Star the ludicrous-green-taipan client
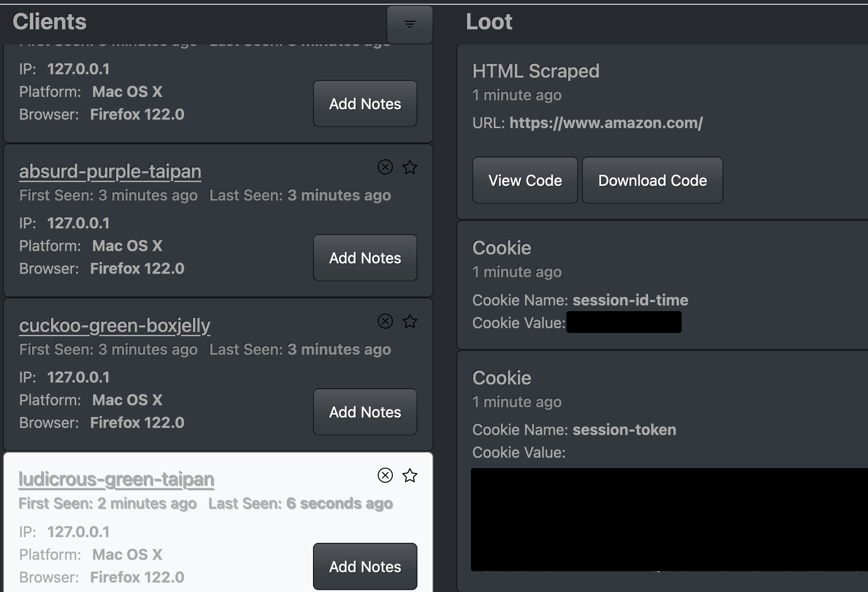868x592 pixels. [x=410, y=475]
